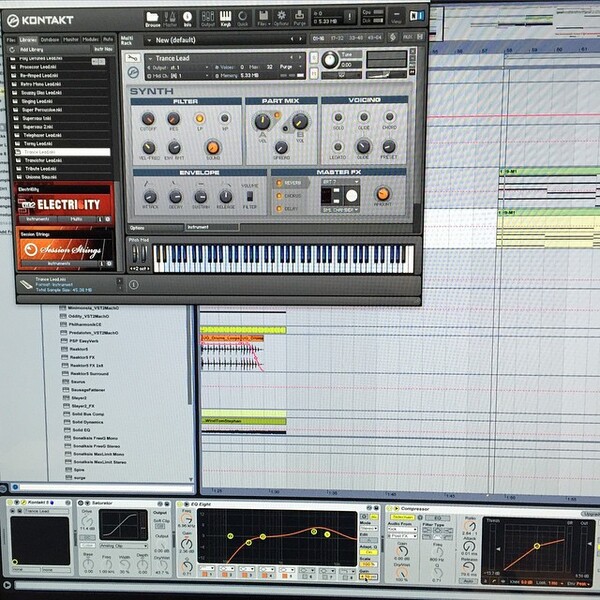600x600 pixels.
Task: Click the Files save disk icon
Action: tap(264, 18)
